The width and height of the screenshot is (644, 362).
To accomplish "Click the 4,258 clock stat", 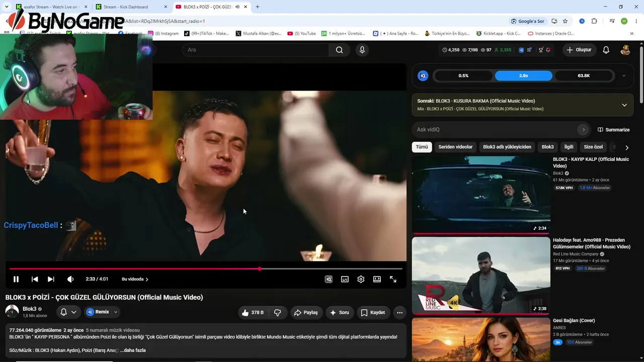I will (451, 50).
